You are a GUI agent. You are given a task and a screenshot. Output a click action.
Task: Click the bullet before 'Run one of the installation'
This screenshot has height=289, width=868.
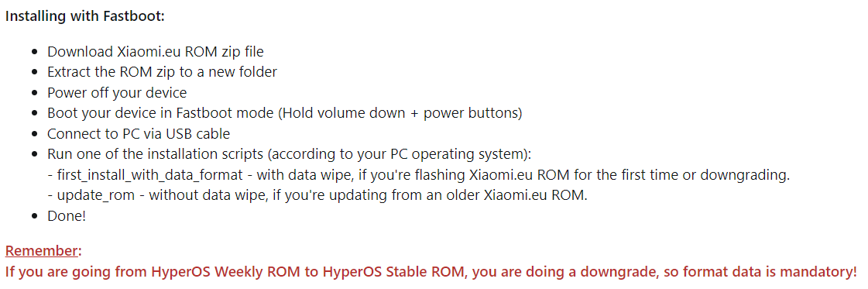pos(36,154)
